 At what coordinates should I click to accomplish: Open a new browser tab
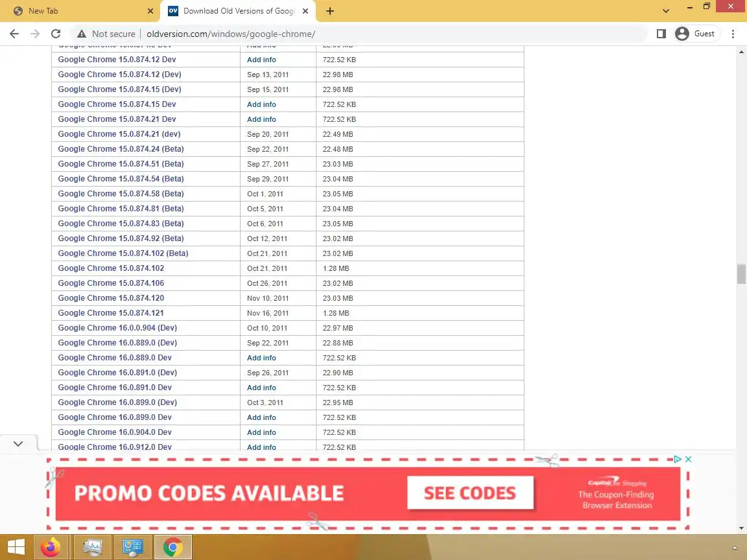point(329,11)
